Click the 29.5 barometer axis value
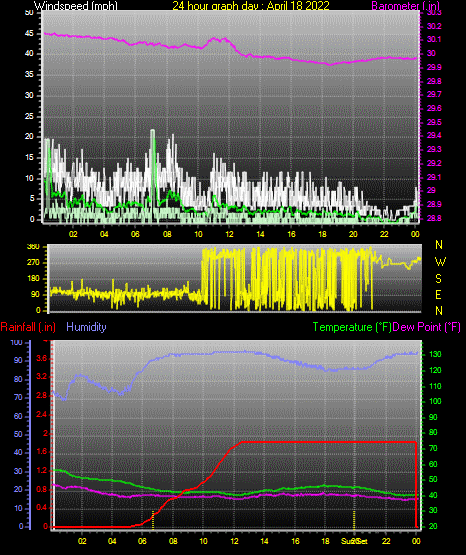The height and width of the screenshot is (555, 466). [x=434, y=122]
